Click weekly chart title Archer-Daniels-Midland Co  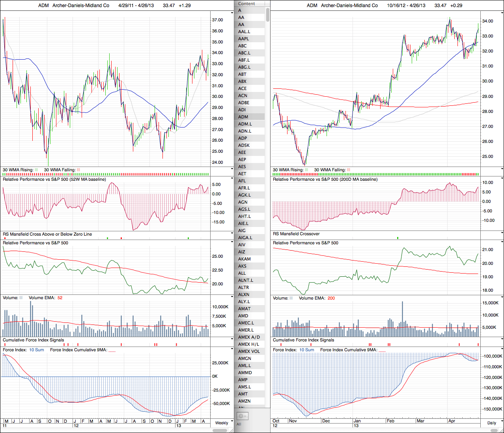click(81, 6)
